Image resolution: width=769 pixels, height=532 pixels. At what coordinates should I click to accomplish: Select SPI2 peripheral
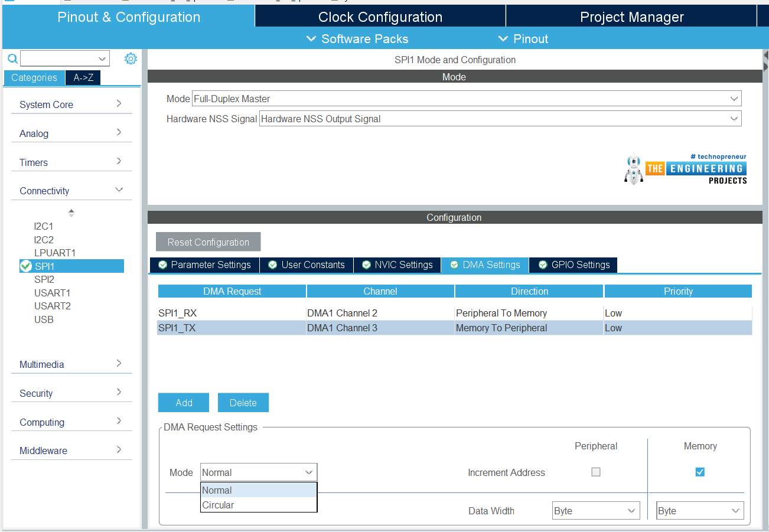coord(44,279)
